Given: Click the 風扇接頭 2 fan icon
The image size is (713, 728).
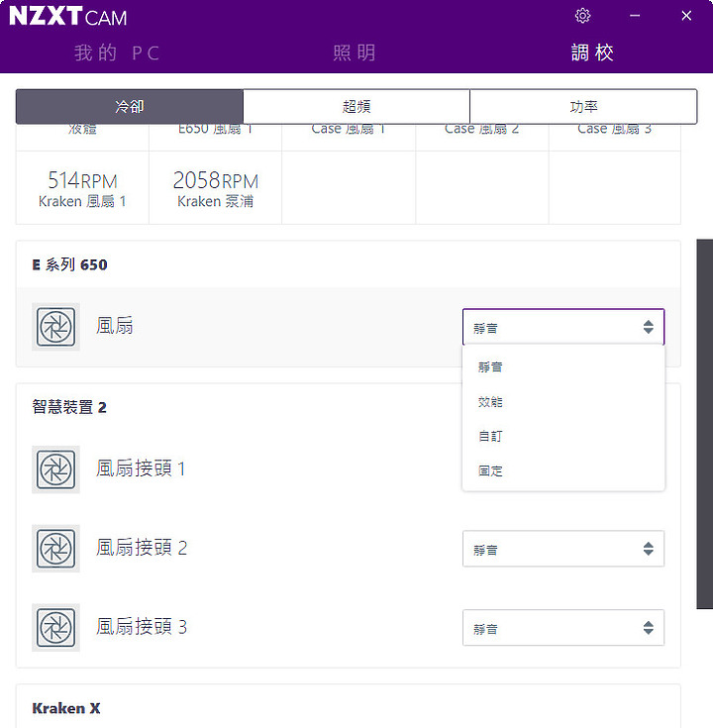Looking at the screenshot, I should pos(55,549).
